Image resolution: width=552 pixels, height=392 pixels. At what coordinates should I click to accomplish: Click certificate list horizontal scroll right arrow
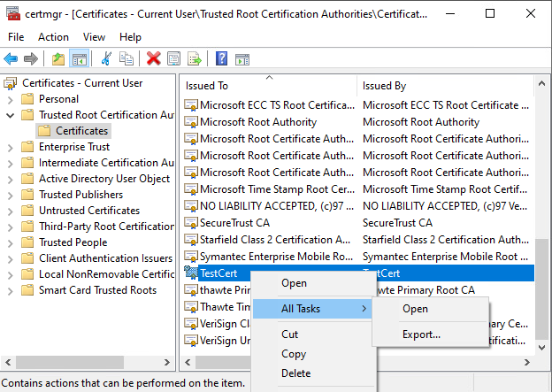pos(527,363)
